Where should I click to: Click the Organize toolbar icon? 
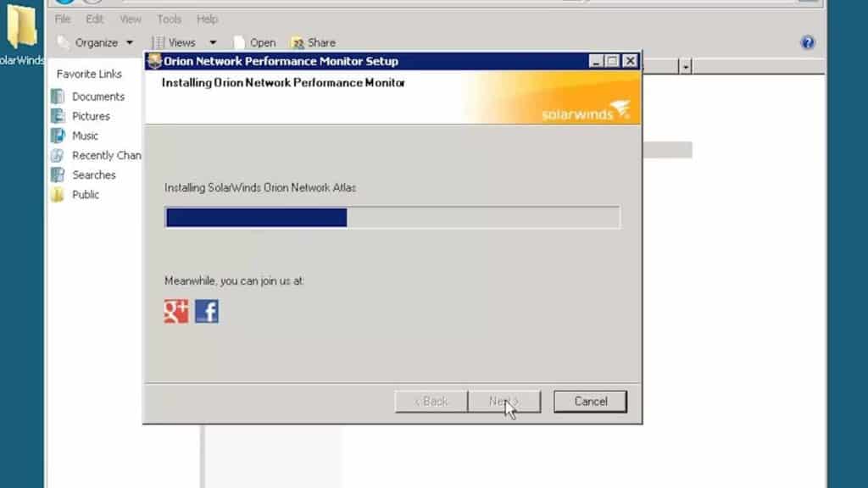[x=64, y=42]
